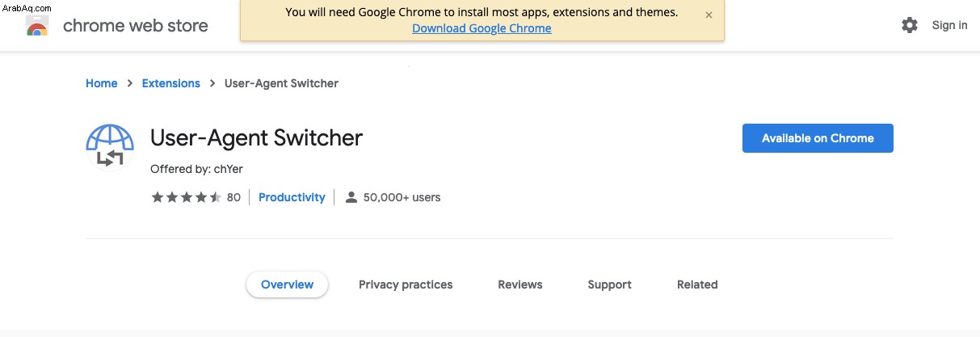Viewport: 980px width, 337px height.
Task: Click the users person icon
Action: 351,197
